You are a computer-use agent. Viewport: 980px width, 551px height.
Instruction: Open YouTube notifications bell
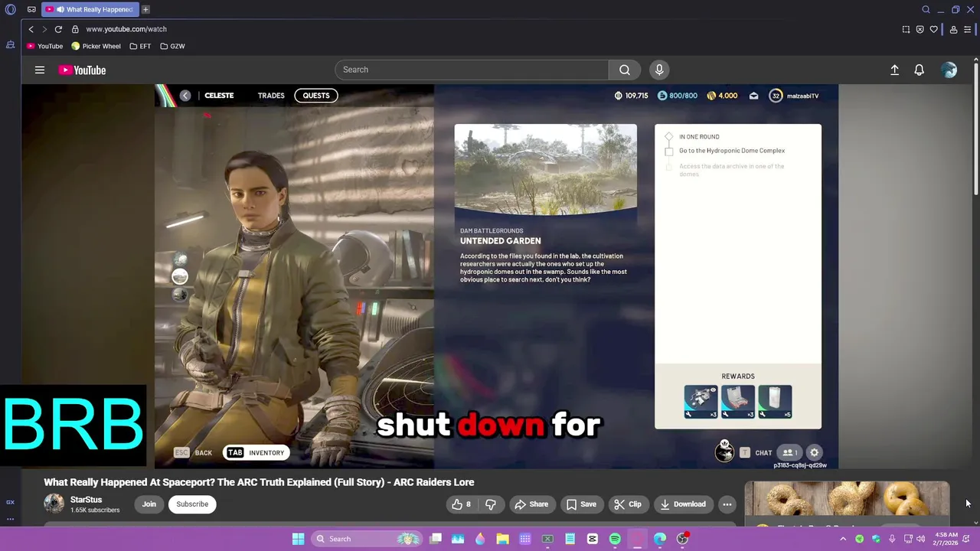(919, 70)
